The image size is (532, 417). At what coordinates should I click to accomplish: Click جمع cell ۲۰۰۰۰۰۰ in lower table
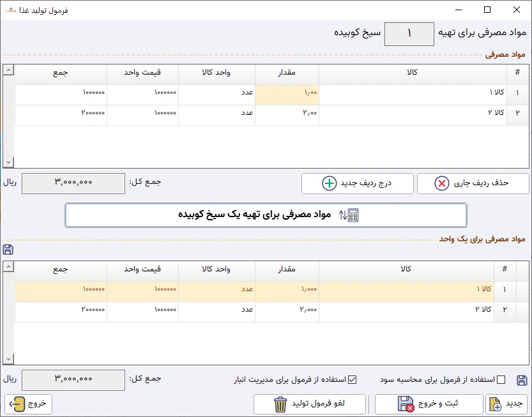coord(61,312)
